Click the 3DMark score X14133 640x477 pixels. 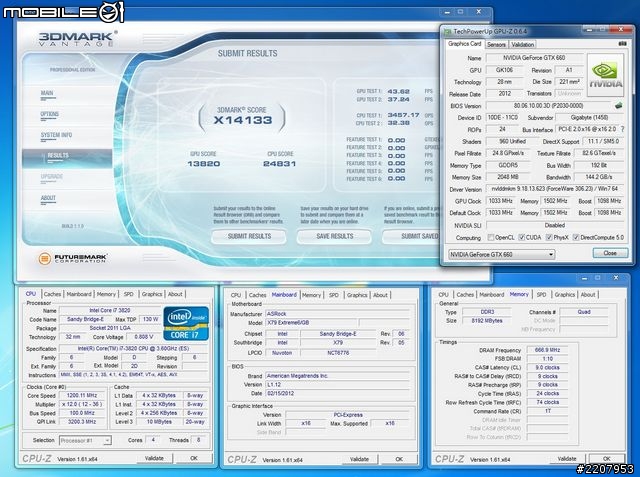click(242, 120)
